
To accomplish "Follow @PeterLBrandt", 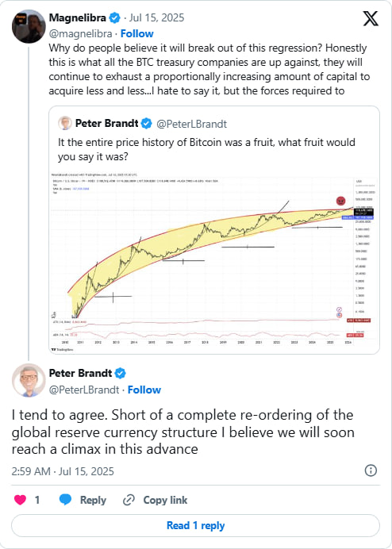I will [144, 390].
